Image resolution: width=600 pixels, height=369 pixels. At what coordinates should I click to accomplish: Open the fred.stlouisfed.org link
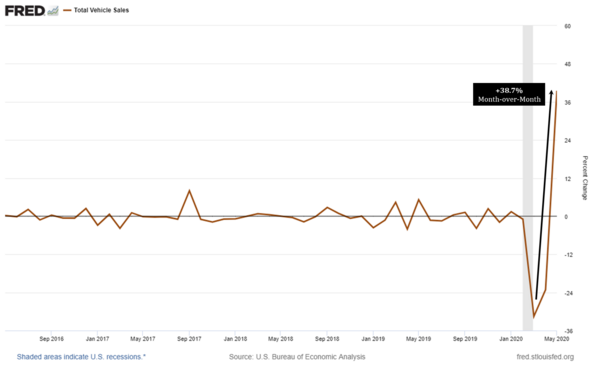[x=545, y=357]
